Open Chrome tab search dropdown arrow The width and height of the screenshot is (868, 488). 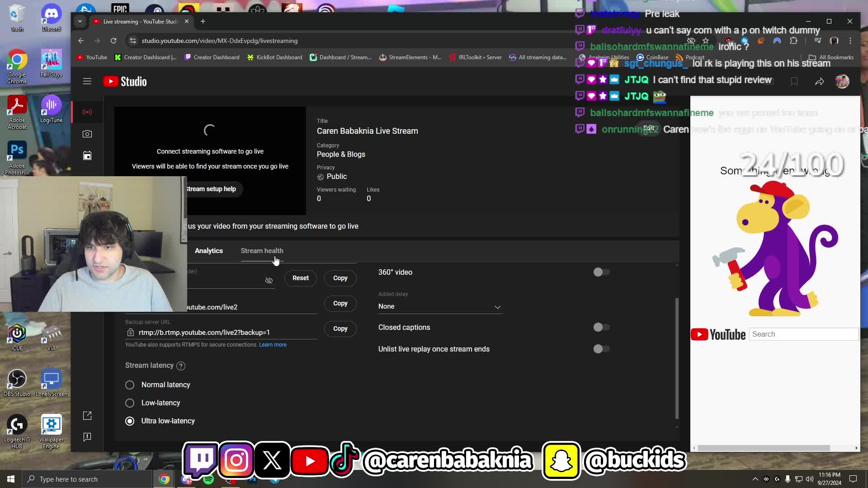click(80, 21)
